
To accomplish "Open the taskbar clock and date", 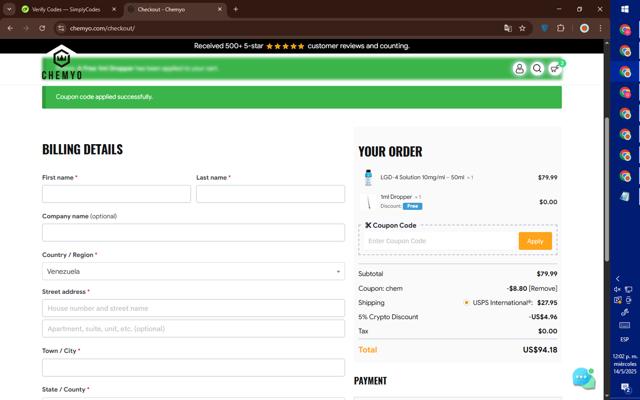I will pyautogui.click(x=624, y=364).
